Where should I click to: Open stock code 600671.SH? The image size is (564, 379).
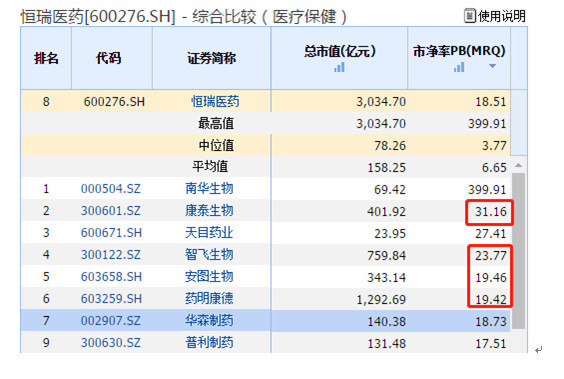click(111, 233)
